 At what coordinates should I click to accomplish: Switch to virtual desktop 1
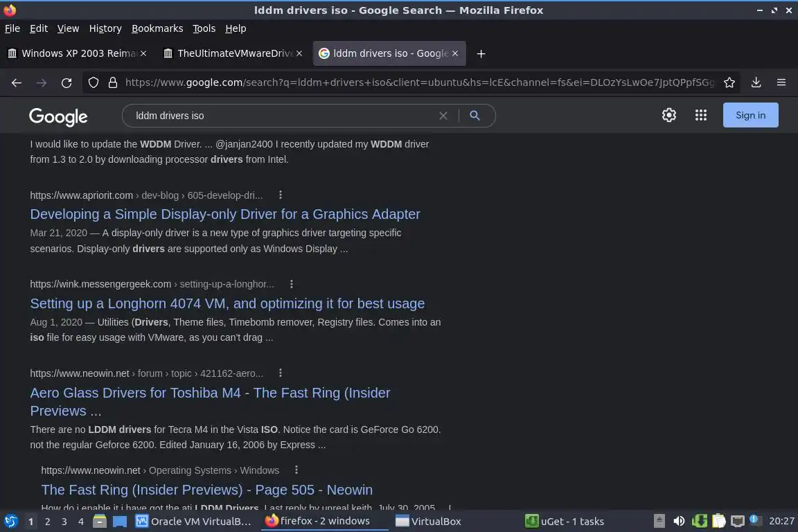pyautogui.click(x=30, y=522)
